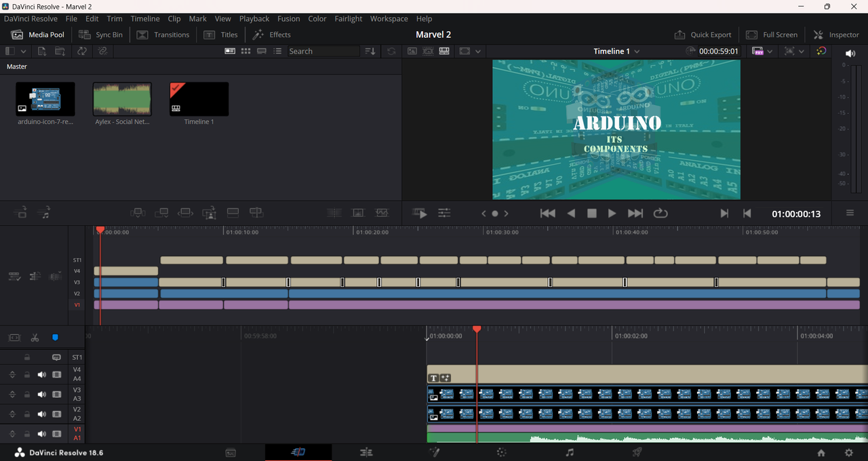
Task: Open the Fusion menu
Action: click(288, 19)
